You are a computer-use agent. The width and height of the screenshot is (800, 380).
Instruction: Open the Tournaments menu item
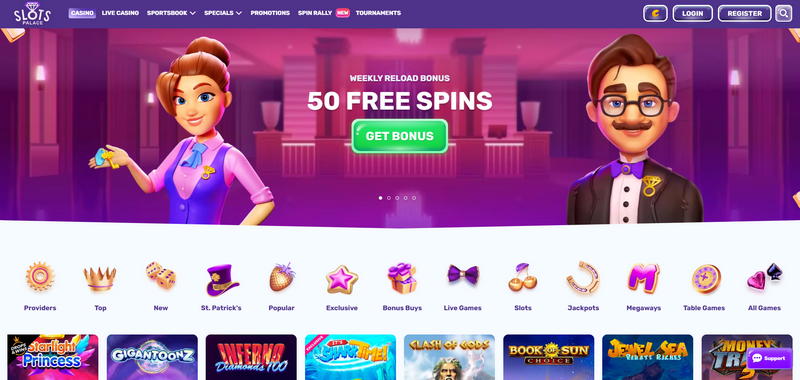click(x=378, y=13)
